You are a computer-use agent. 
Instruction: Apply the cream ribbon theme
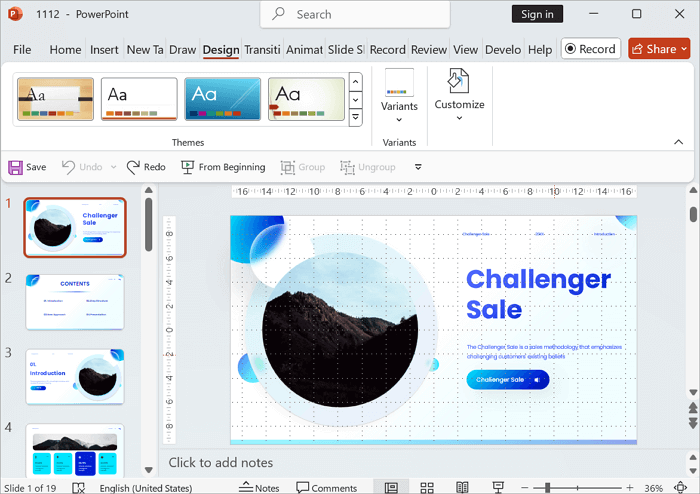[x=306, y=99]
